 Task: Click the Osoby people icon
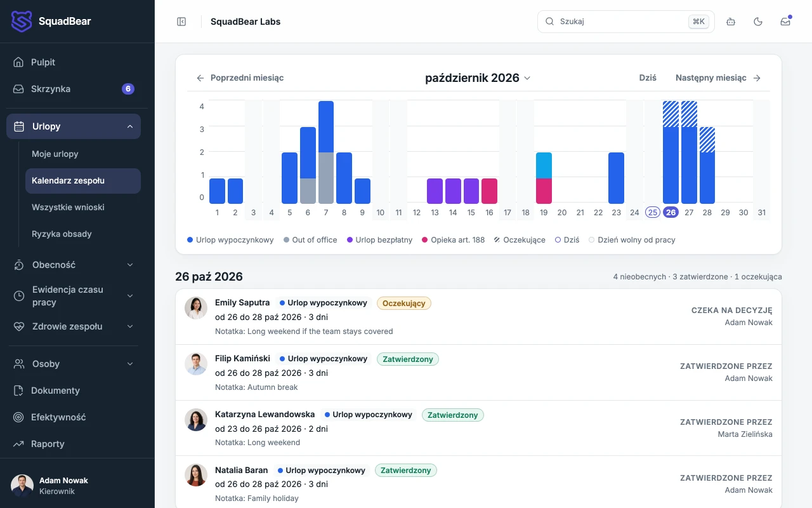click(19, 364)
